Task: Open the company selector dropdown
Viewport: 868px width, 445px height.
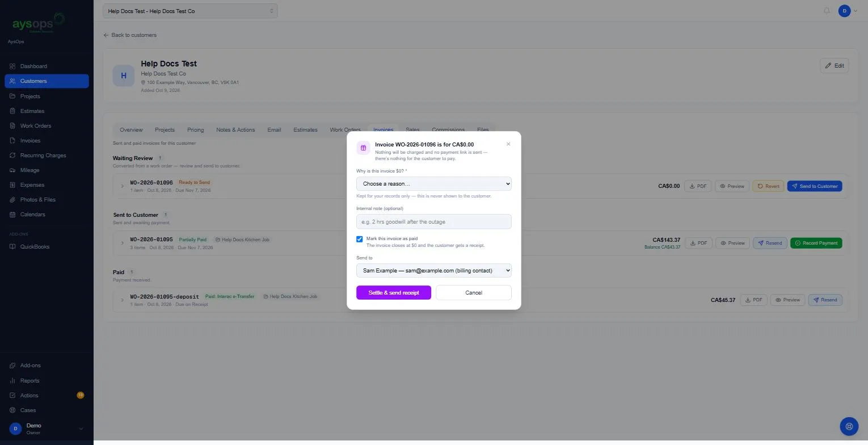Action: pos(190,11)
